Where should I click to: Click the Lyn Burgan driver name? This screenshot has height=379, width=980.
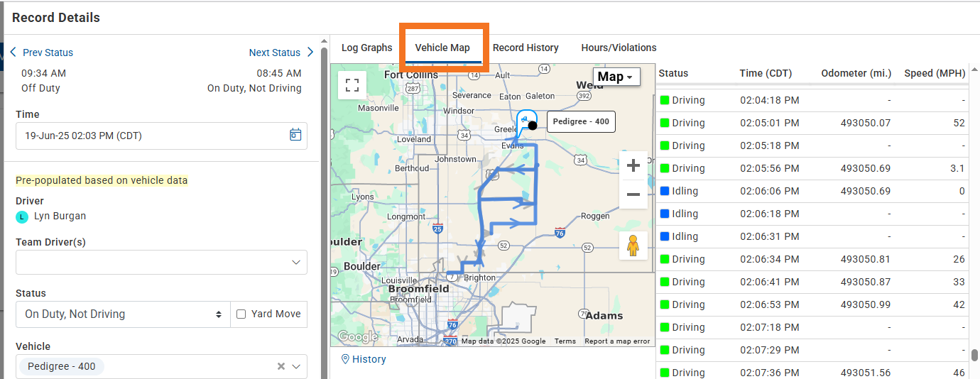click(60, 216)
